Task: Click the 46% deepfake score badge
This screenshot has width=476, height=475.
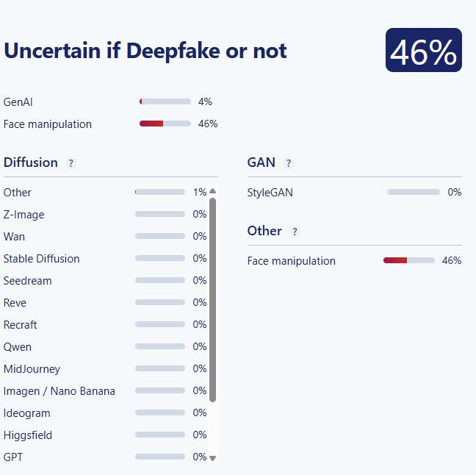Action: click(x=423, y=51)
